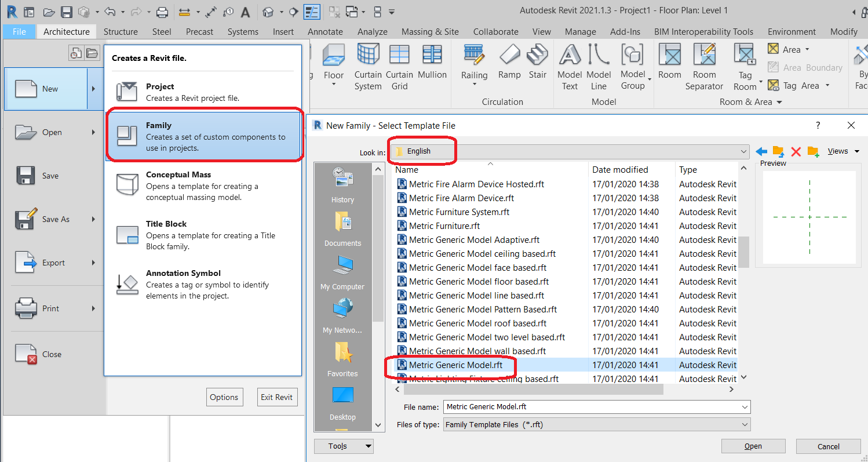Undo the last action in toolbar
868x462 pixels.
tap(110, 11)
